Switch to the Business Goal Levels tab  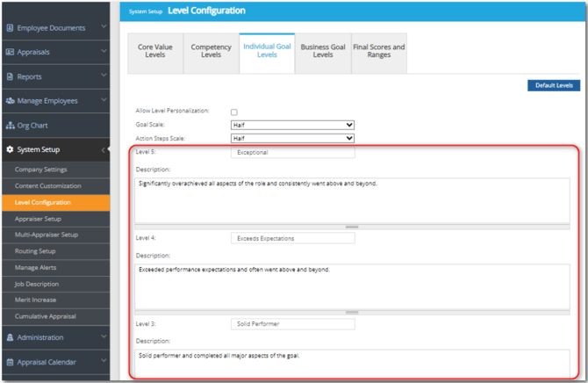pyautogui.click(x=323, y=52)
